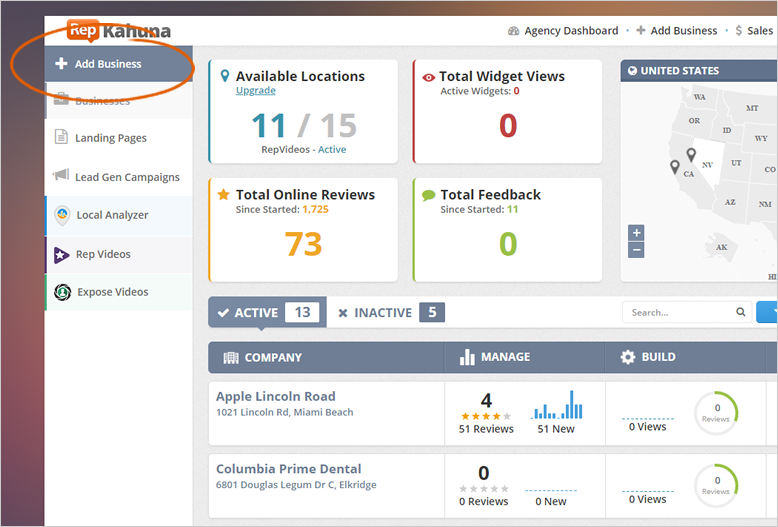Select the Local Analyzer icon
Screen dimensions: 778x527
point(61,215)
